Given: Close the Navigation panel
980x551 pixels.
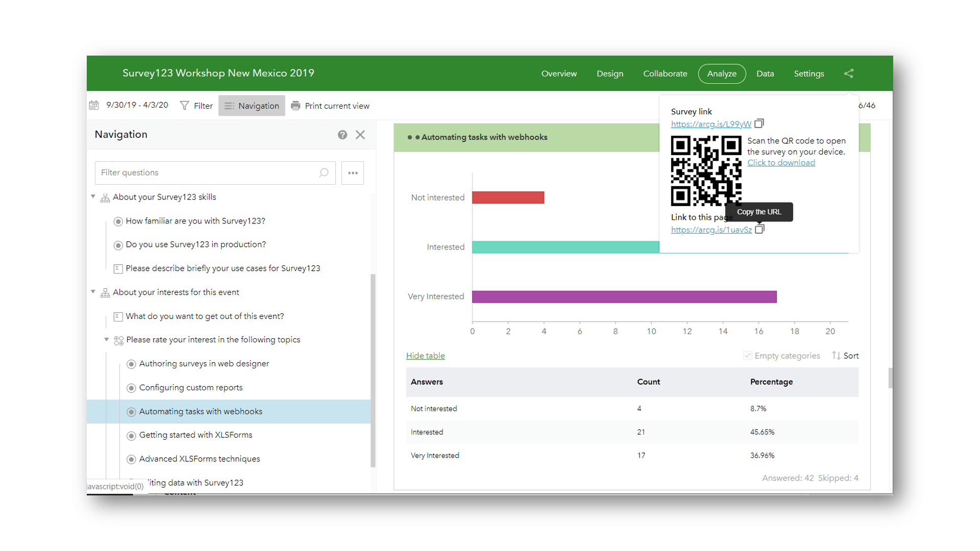Looking at the screenshot, I should tap(360, 135).
